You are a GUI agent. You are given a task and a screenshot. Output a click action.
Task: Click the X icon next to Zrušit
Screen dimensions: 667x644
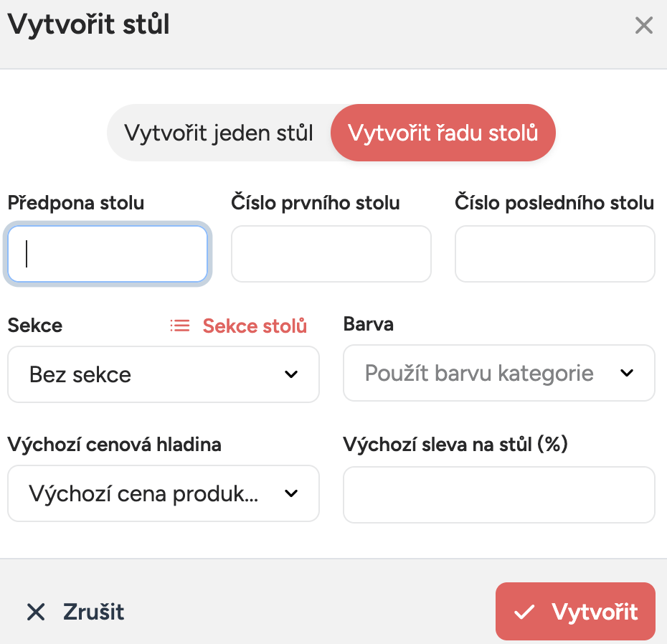(35, 611)
